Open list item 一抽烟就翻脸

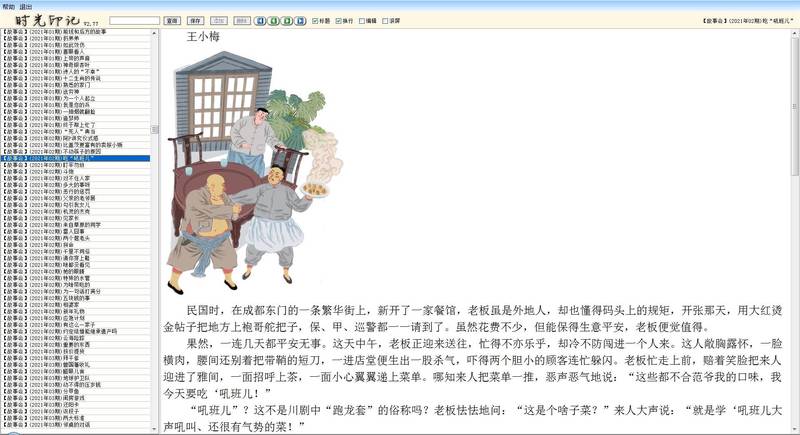[x=76, y=111]
